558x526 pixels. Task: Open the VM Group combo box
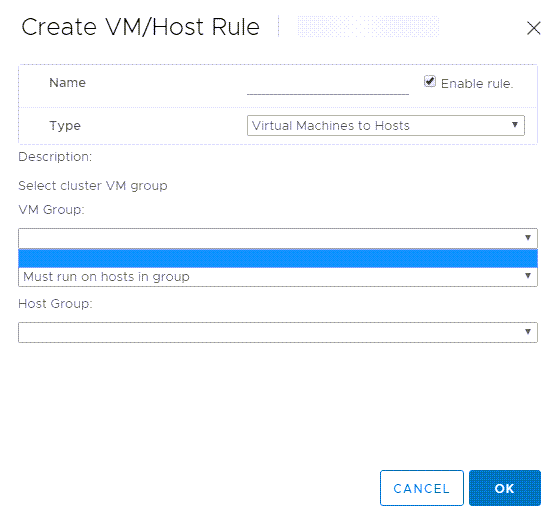coord(278,238)
